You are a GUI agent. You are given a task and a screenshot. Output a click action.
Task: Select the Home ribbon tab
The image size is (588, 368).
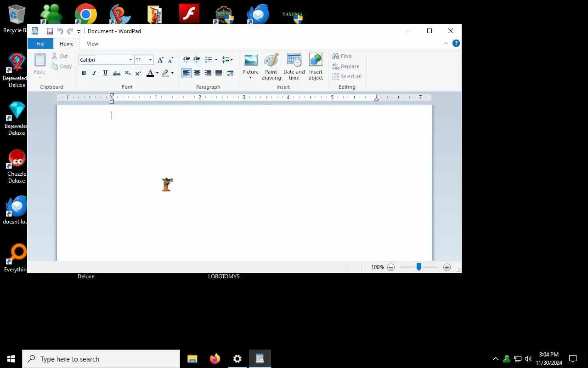point(67,44)
